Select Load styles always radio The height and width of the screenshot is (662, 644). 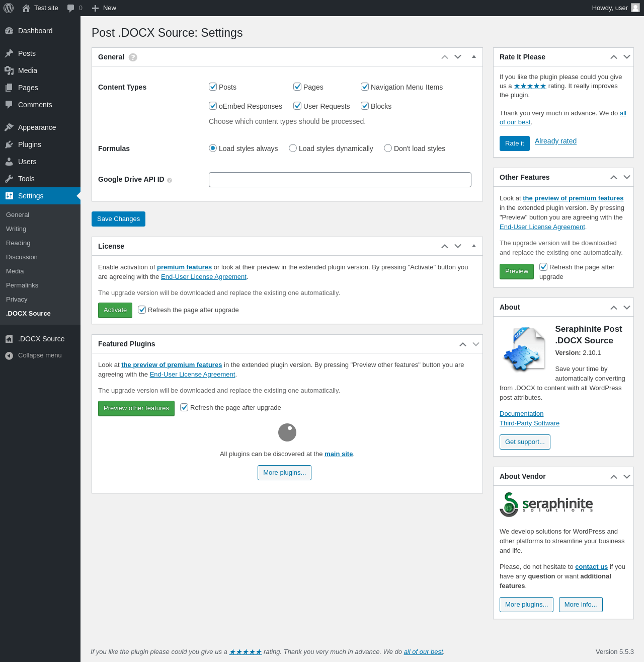(x=213, y=148)
